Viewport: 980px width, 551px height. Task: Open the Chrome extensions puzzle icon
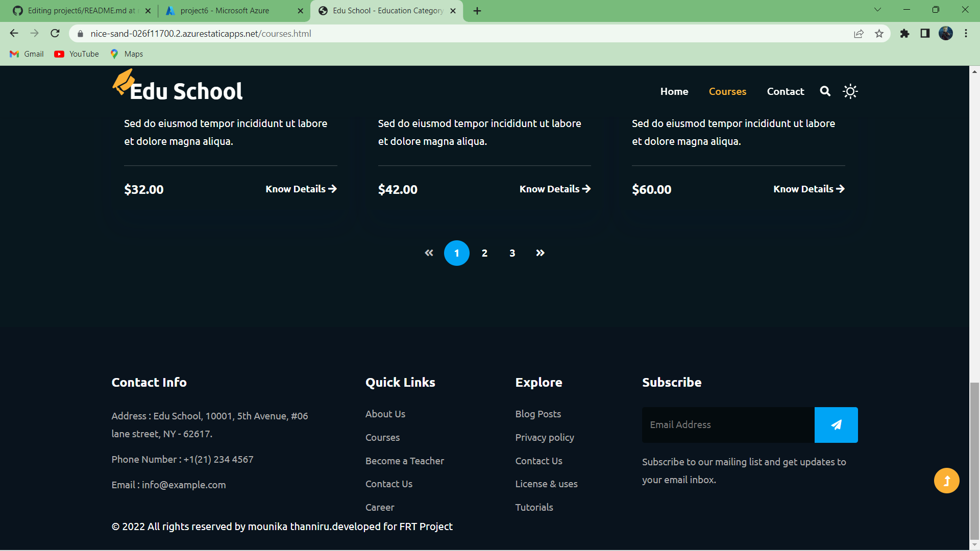tap(904, 34)
